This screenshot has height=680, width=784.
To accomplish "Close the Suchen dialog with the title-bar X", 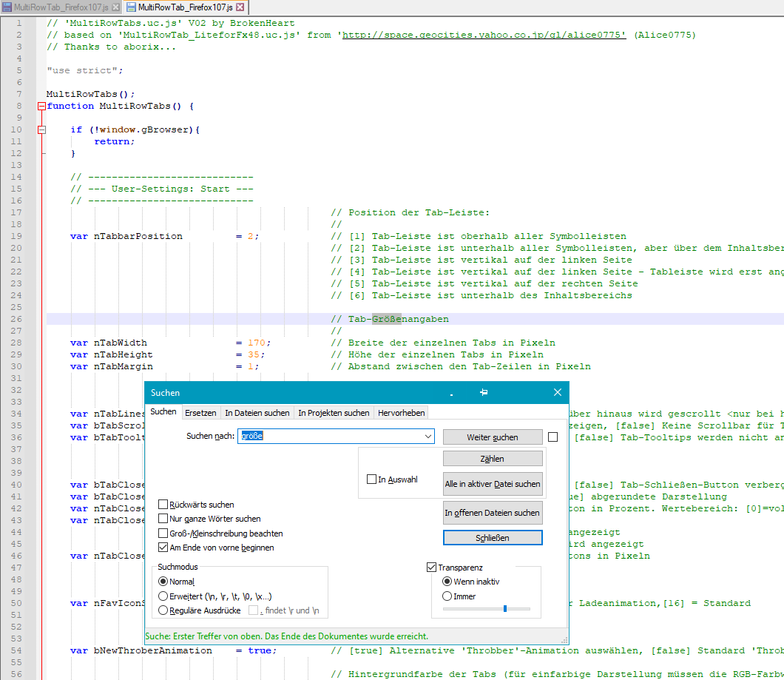I will (558, 392).
